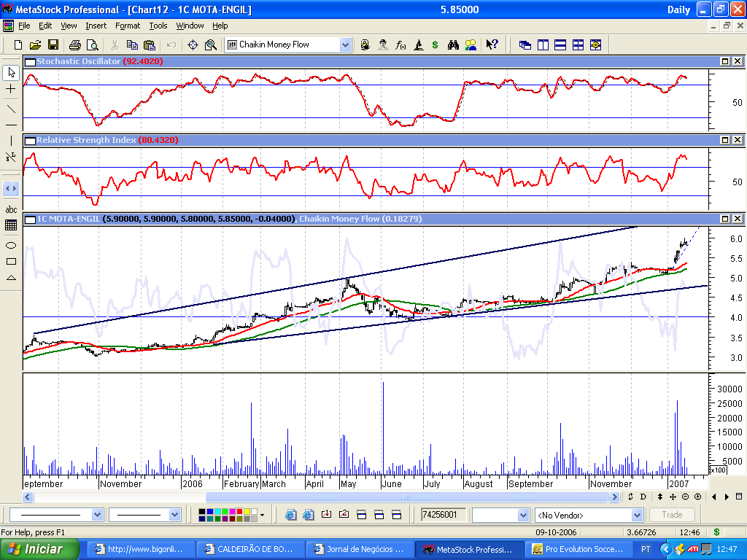
Task: Open the Chaikin Money Flow indicator dropdown
Action: (x=345, y=44)
